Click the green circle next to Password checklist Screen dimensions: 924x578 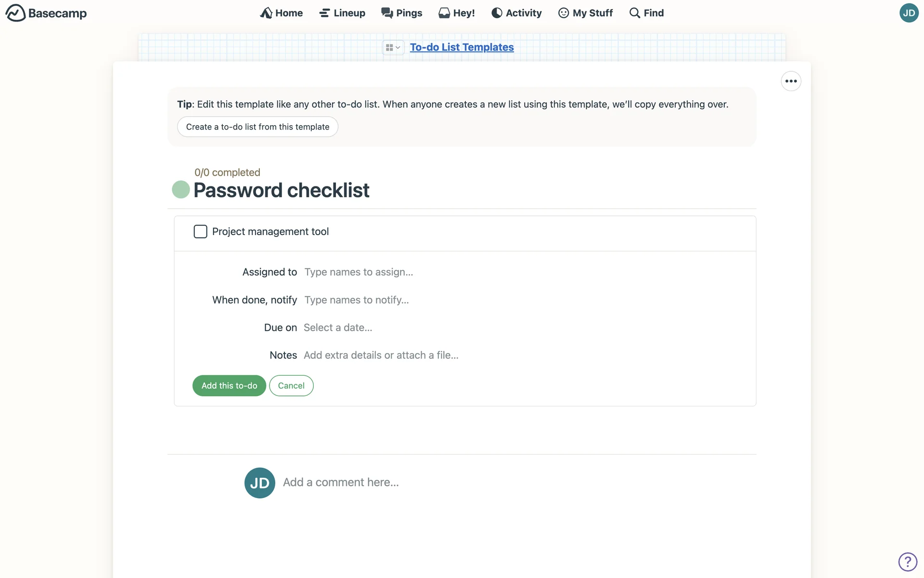181,190
